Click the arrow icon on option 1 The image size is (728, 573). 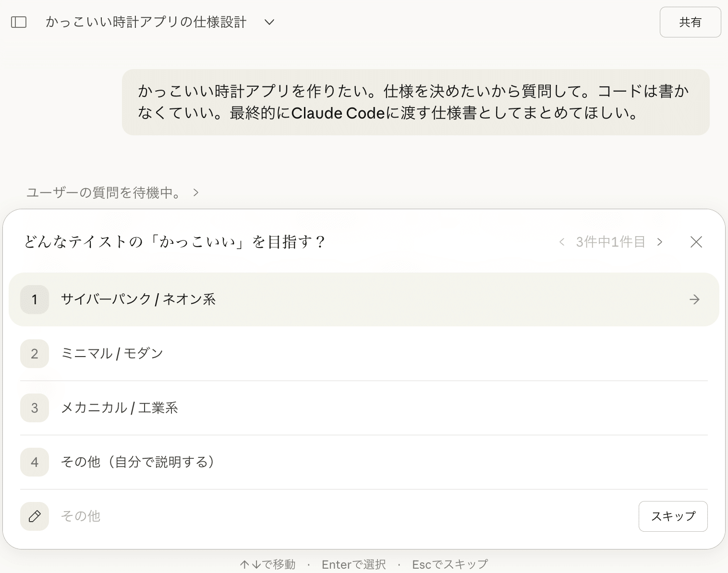(x=694, y=299)
